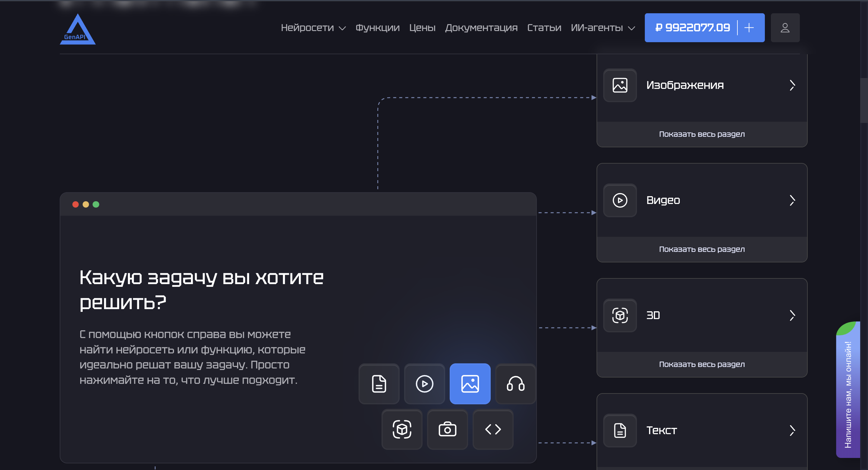Image resolution: width=868 pixels, height=470 pixels.
Task: Open Статьи page
Action: pos(544,28)
